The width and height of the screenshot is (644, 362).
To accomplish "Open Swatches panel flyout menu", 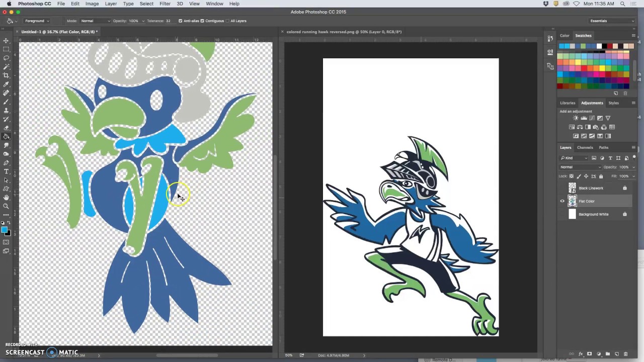I will [x=633, y=36].
